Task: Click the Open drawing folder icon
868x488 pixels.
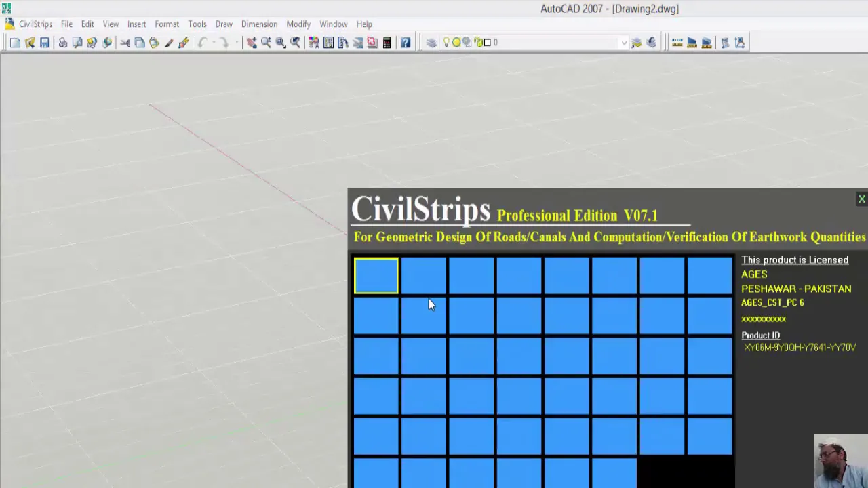Action: click(30, 43)
